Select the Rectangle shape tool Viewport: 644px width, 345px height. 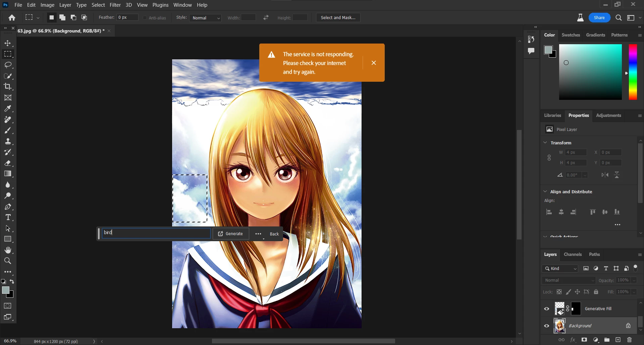click(x=8, y=239)
